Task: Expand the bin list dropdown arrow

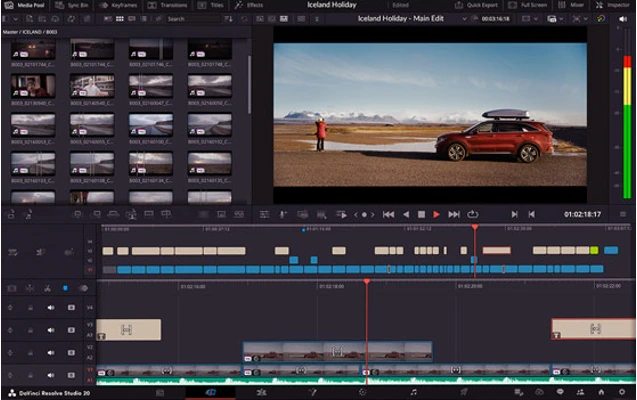Action: 15,19
